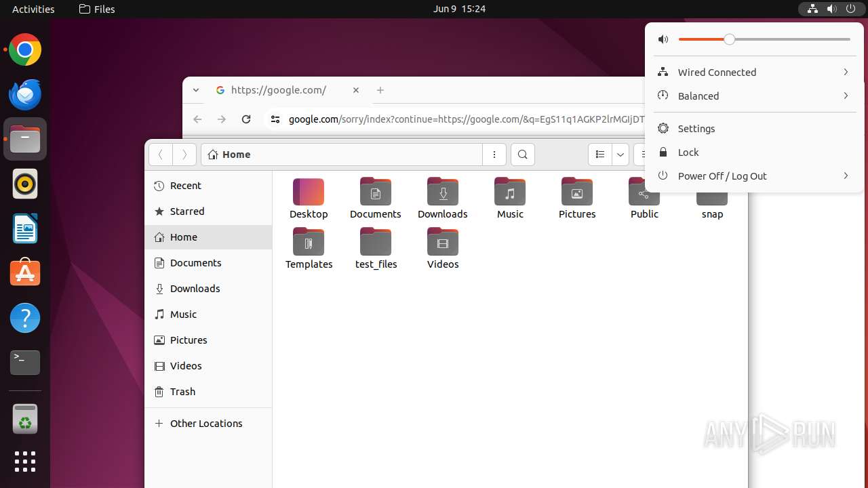Select the Public folder icon
Image resolution: width=868 pixels, height=488 pixels.
click(x=644, y=199)
